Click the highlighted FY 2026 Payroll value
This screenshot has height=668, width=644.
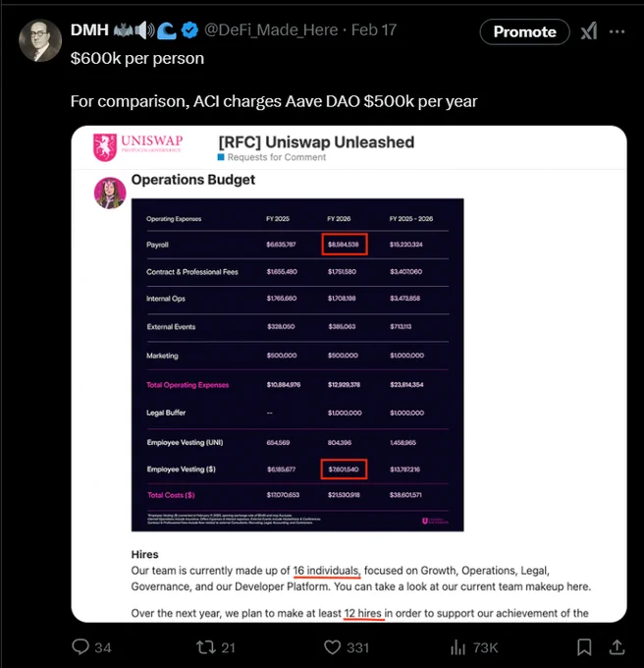[345, 244]
